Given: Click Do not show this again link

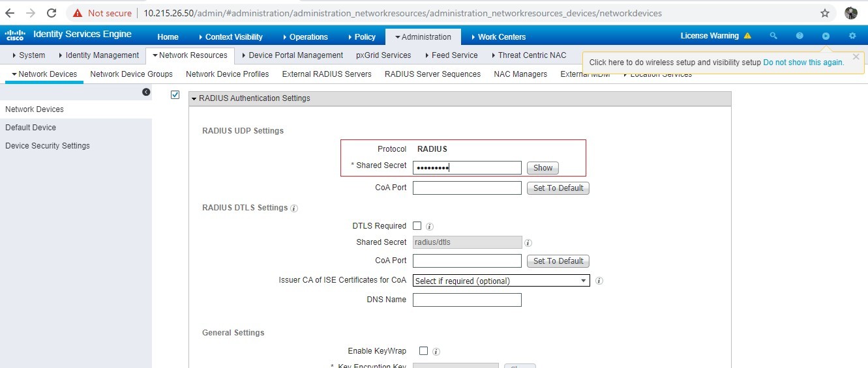Looking at the screenshot, I should (x=803, y=63).
